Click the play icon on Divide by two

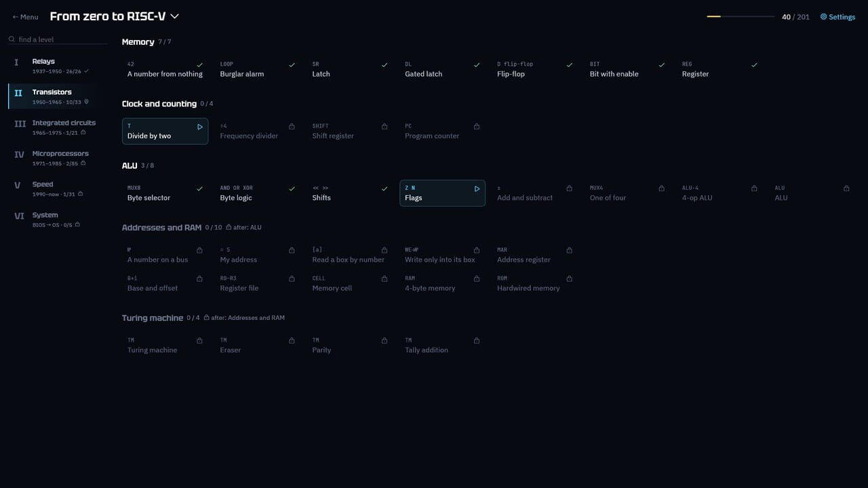(x=200, y=127)
